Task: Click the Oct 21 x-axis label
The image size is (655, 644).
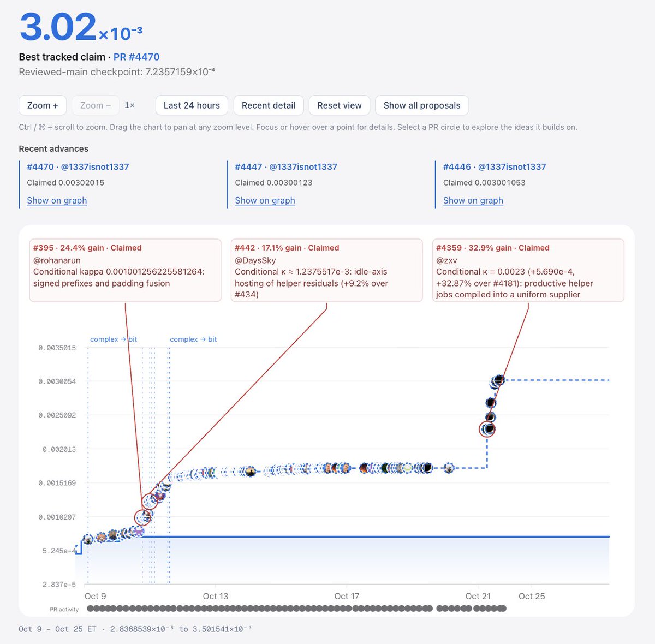Action: tap(478, 596)
